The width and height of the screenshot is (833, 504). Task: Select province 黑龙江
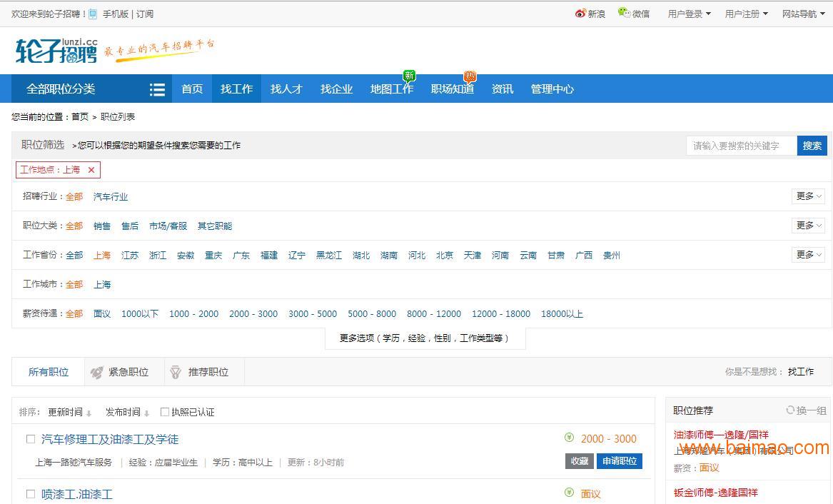point(329,256)
